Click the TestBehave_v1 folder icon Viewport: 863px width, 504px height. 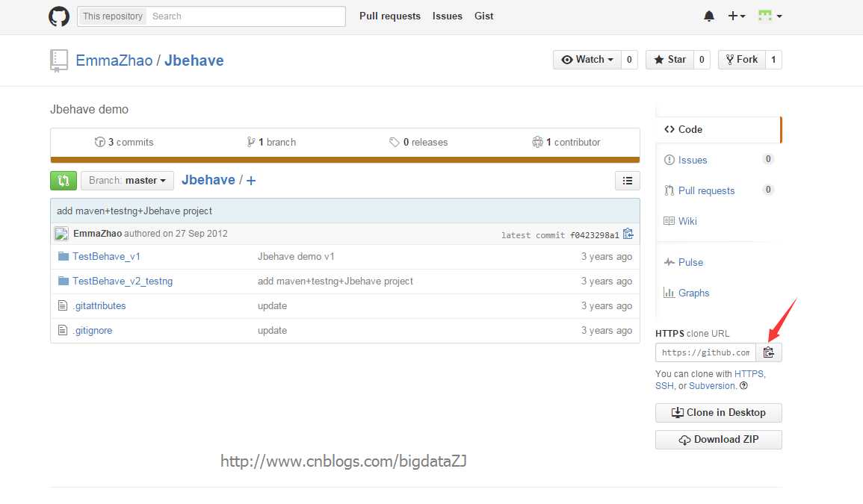coord(64,256)
